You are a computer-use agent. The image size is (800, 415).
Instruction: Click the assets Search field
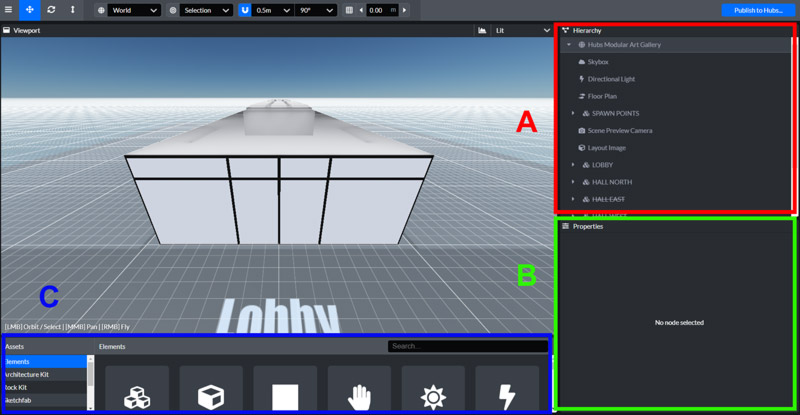coord(468,346)
